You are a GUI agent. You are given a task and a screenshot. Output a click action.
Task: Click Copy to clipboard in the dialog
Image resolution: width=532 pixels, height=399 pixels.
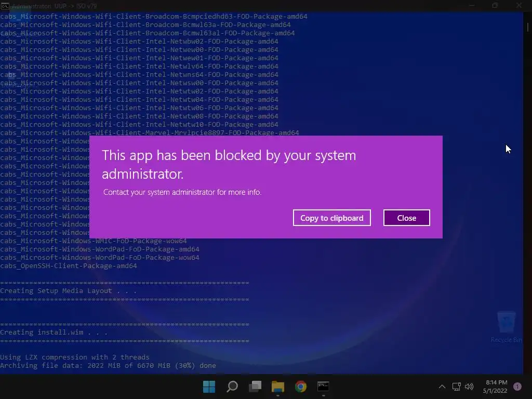tap(331, 218)
